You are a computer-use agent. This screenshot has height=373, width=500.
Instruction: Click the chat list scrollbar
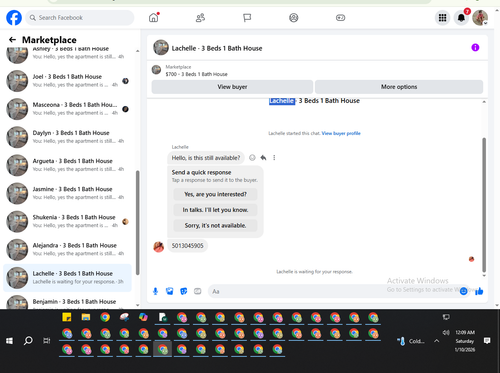138,223
